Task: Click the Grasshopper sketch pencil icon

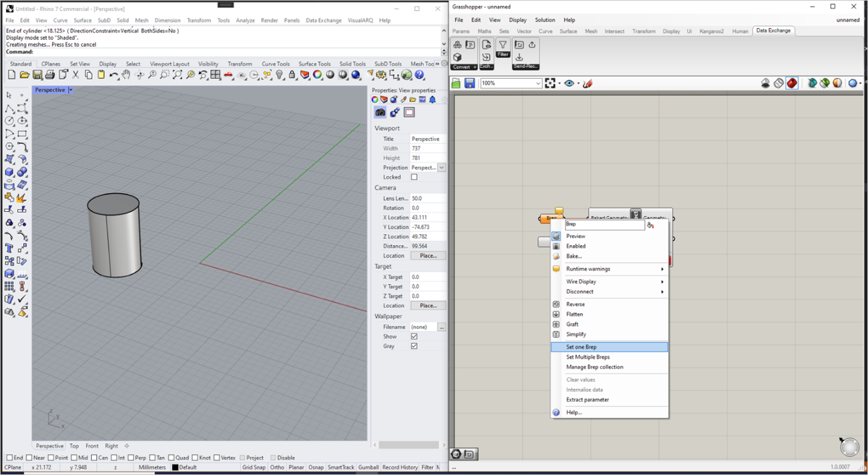Action: 588,84
